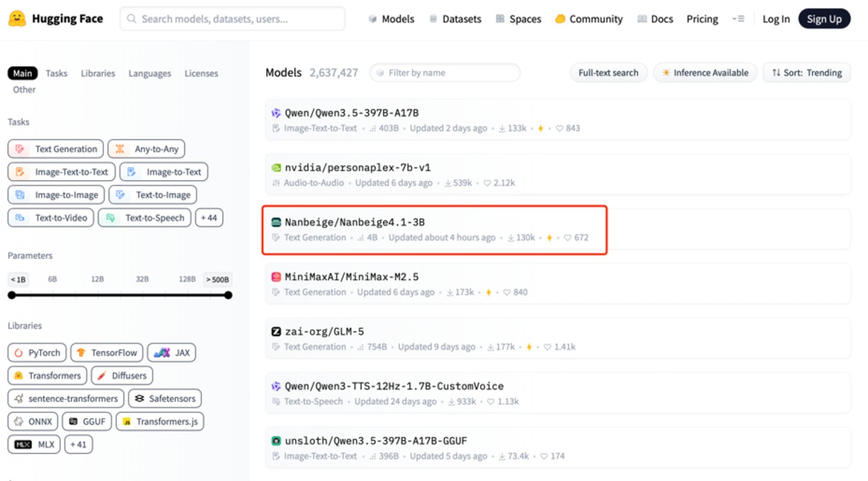868x481 pixels.
Task: Toggle the Text Generation task filter
Action: point(55,149)
